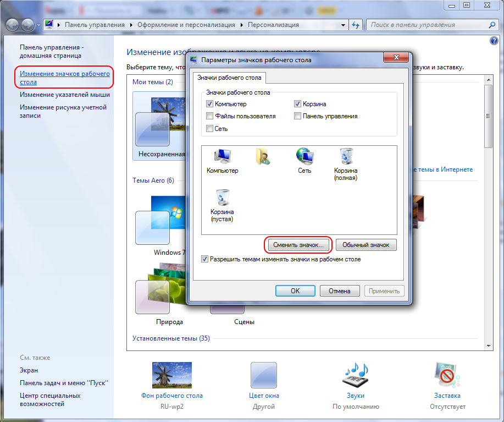Open Изменение рисунка учетной записи link
The image size is (504, 422).
tap(63, 111)
